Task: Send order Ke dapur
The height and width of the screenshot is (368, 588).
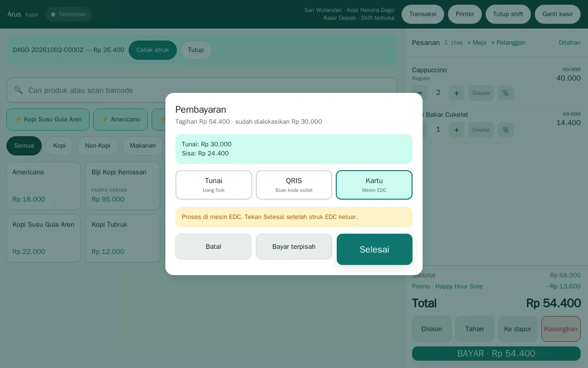Action: coord(518,329)
